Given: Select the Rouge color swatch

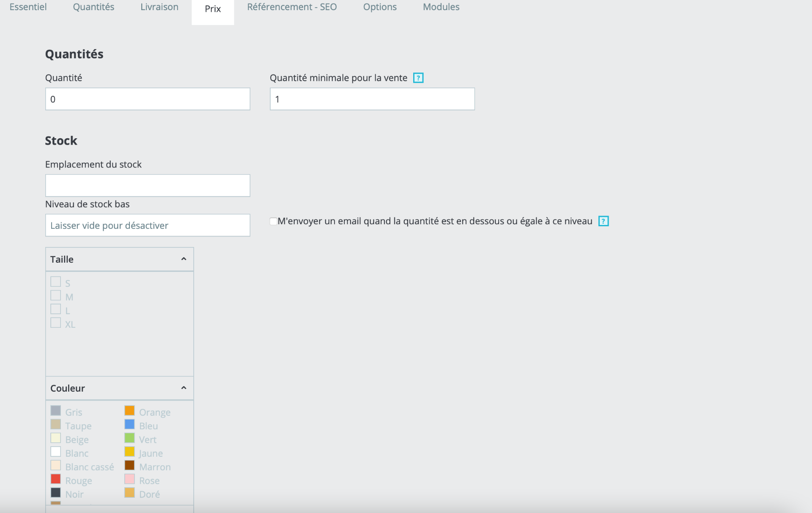Looking at the screenshot, I should [x=56, y=479].
